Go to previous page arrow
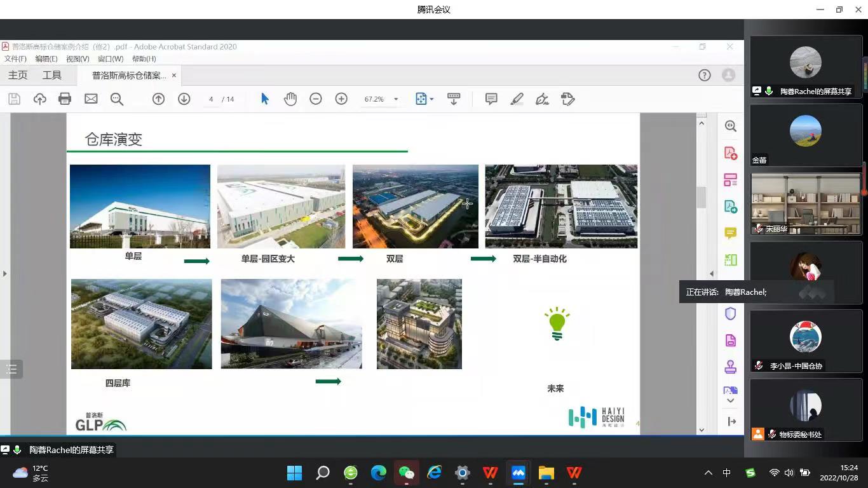The width and height of the screenshot is (868, 488). click(x=158, y=99)
